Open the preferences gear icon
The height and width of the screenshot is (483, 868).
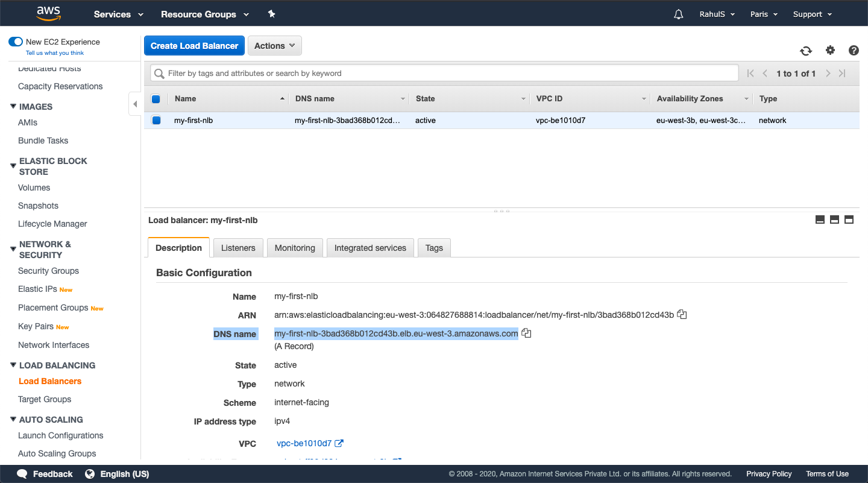pyautogui.click(x=830, y=51)
